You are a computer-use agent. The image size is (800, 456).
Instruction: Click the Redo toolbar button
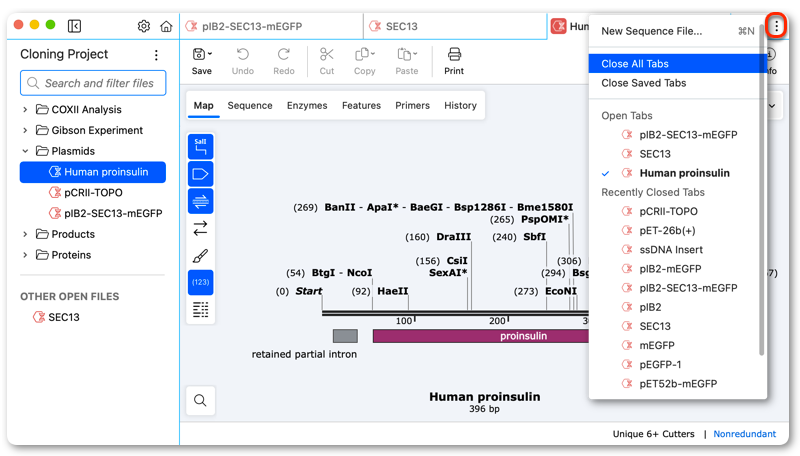coord(284,61)
